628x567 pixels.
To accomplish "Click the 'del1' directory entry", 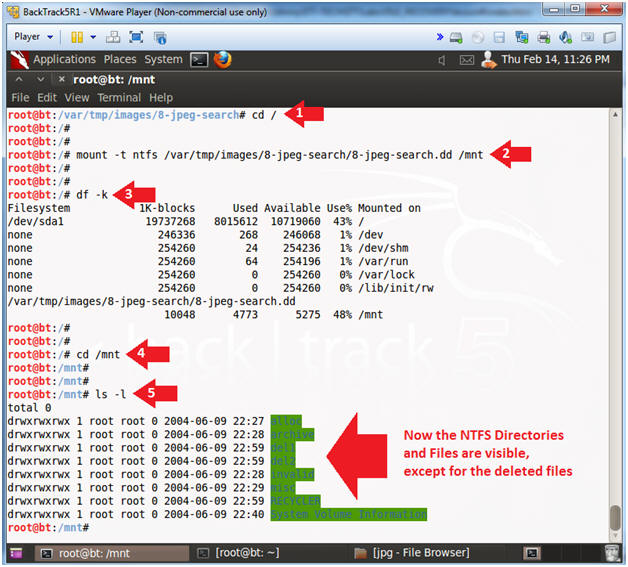I will (283, 448).
